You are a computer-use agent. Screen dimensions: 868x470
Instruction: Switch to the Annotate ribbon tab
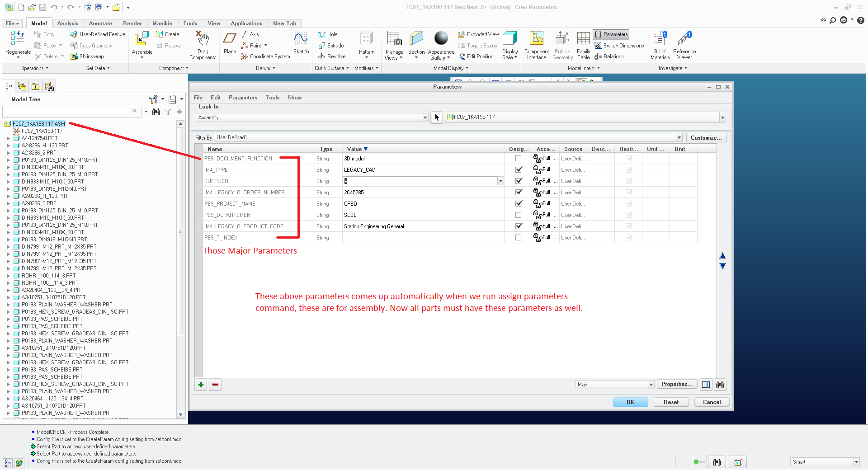tap(100, 23)
